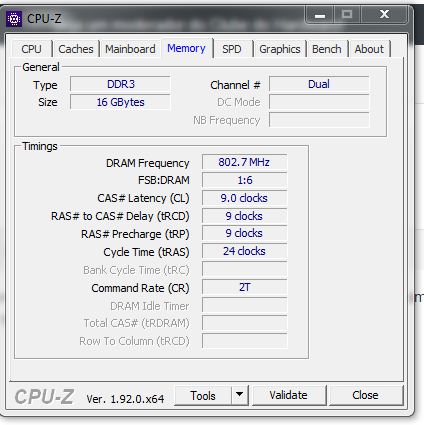Expand the Tools dropdown arrow
Viewport: 424px width, 425px height.
239,395
